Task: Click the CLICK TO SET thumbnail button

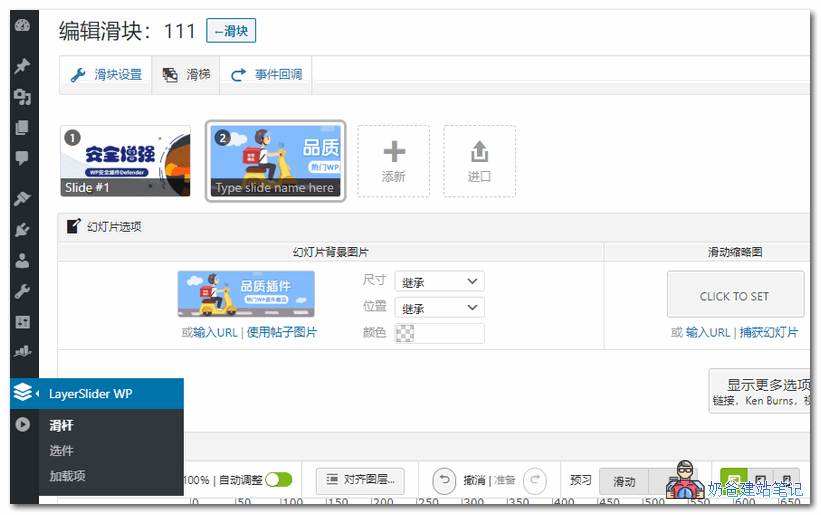Action: 735,294
